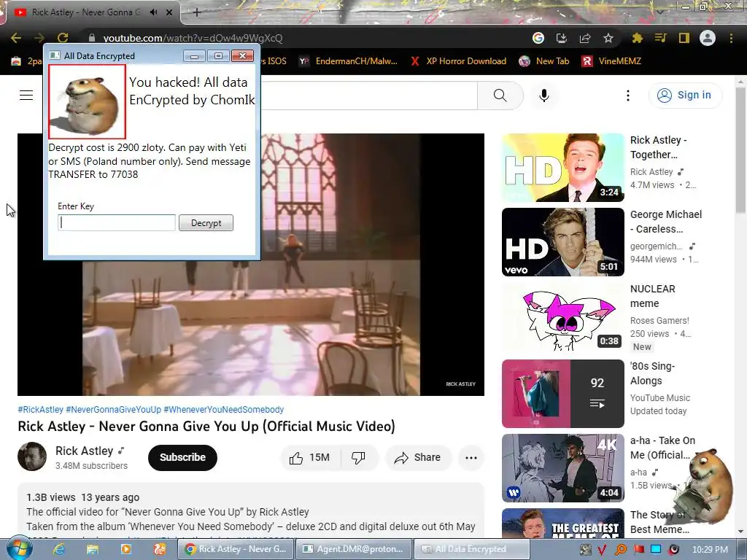Viewport: 747px width, 560px height.
Task: Open the media controls icon in Chrome toolbar
Action: click(x=660, y=38)
